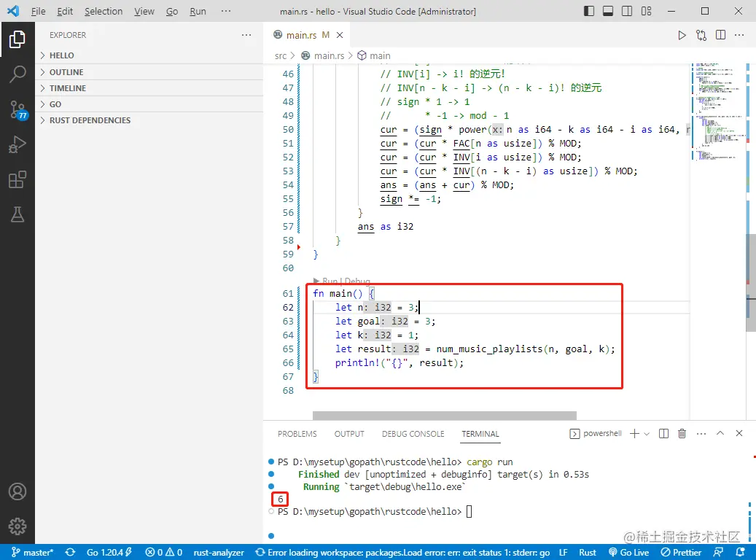This screenshot has width=756, height=560.
Task: Open the Explorer view in the activity bar
Action: click(x=17, y=39)
